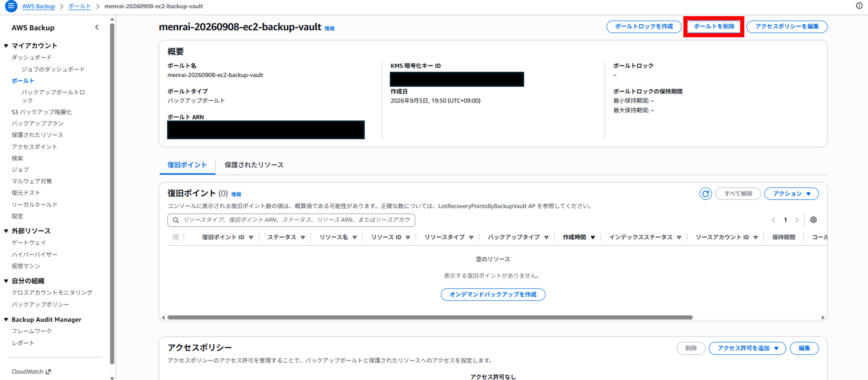This screenshot has width=868, height=380.
Task: Click 情報 link next to vault title
Action: [x=329, y=29]
